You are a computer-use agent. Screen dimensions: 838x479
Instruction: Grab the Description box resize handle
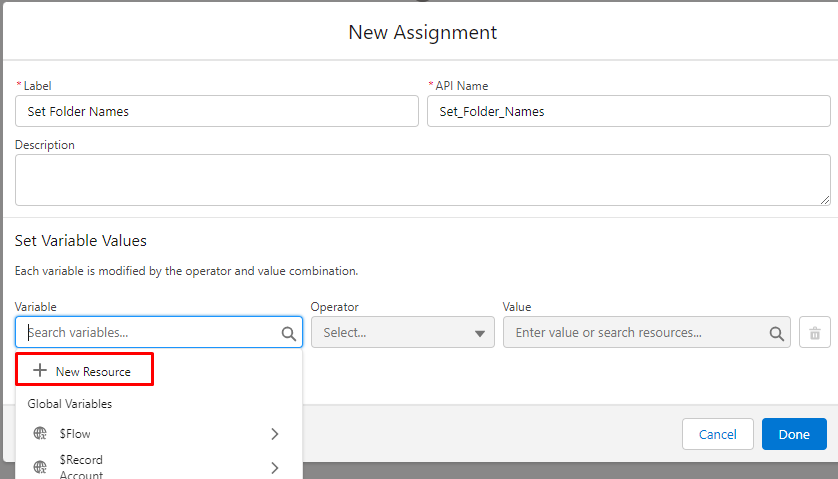(x=825, y=200)
